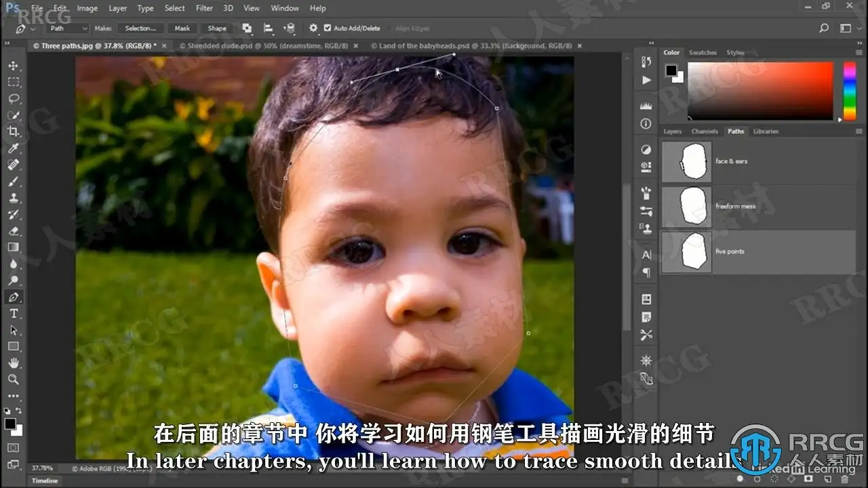The width and height of the screenshot is (868, 488).
Task: Select the Rectangle shape tool
Action: (x=13, y=346)
